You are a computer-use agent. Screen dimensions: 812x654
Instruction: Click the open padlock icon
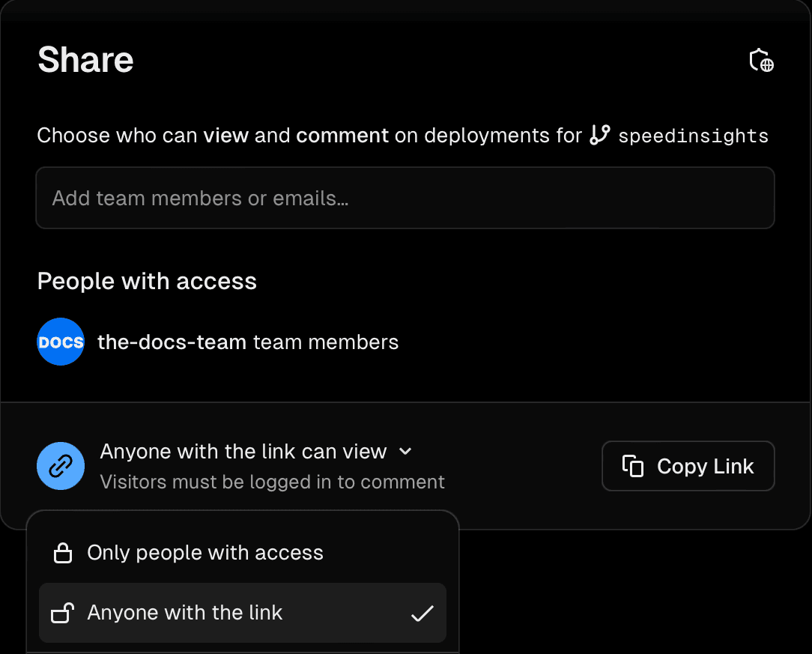pos(63,613)
